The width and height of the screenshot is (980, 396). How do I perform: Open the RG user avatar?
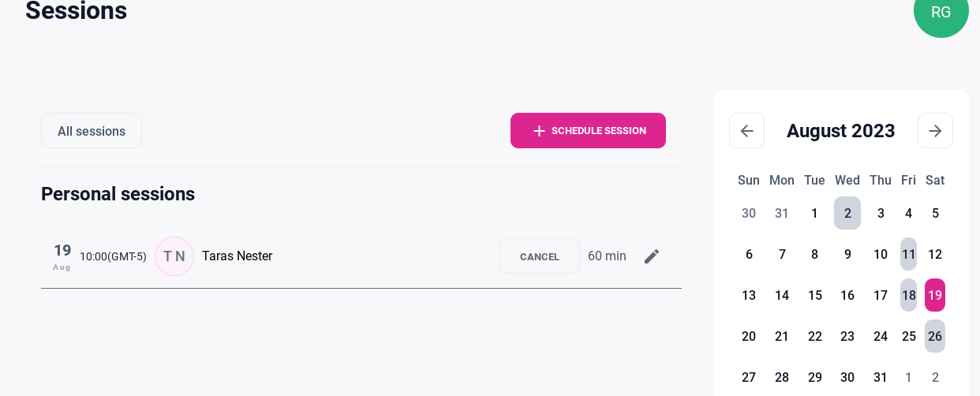tap(941, 13)
